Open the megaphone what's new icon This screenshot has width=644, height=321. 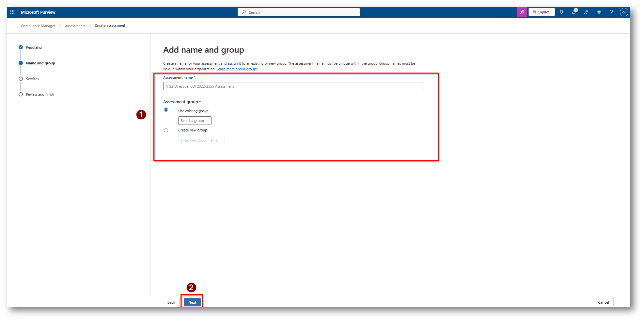[x=574, y=12]
